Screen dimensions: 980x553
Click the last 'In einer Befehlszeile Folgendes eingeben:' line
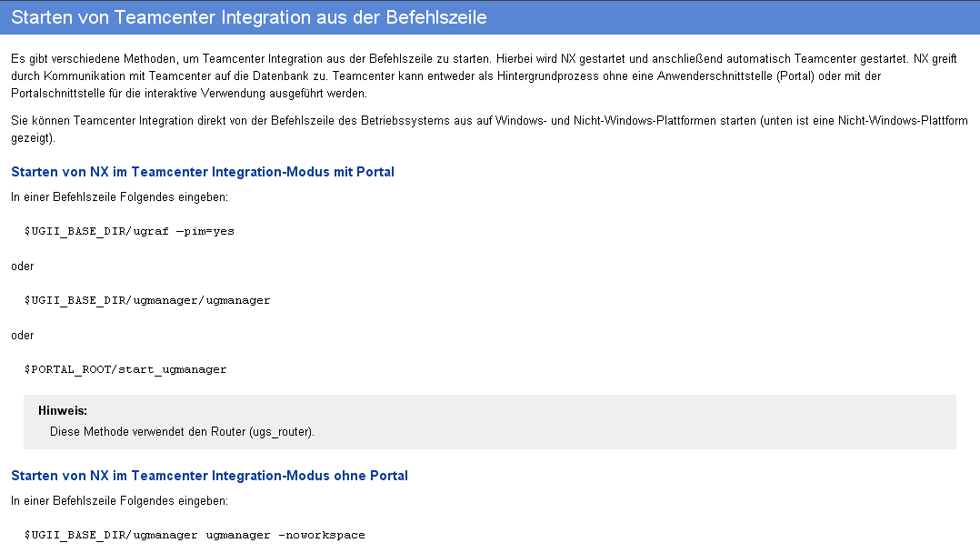[x=119, y=501]
